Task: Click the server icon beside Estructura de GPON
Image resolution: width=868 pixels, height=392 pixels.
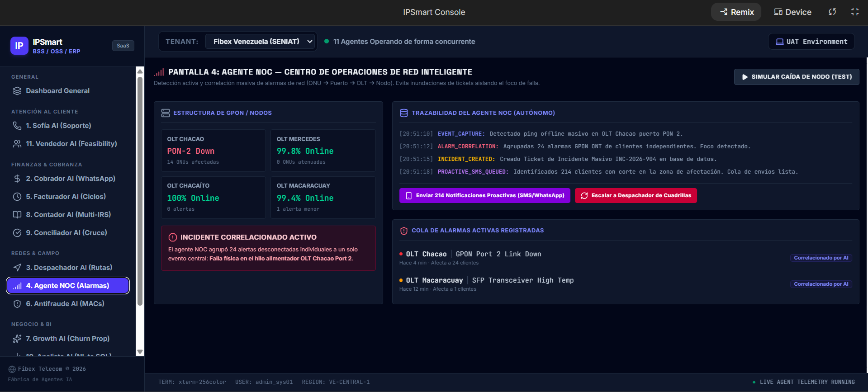Action: [166, 113]
